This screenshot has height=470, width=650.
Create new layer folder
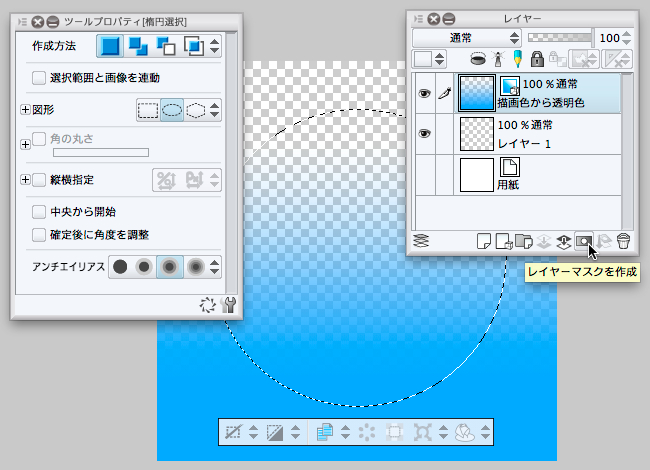click(524, 241)
